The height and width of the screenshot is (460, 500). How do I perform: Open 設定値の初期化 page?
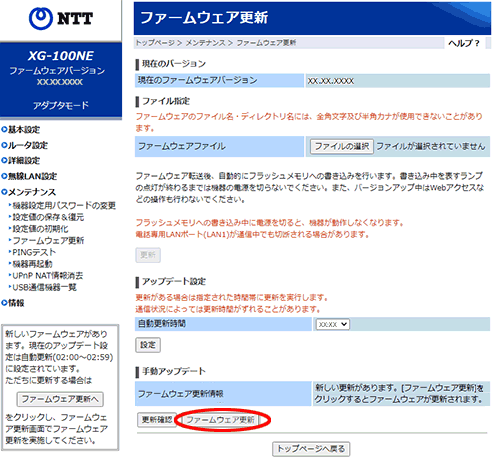[39, 229]
